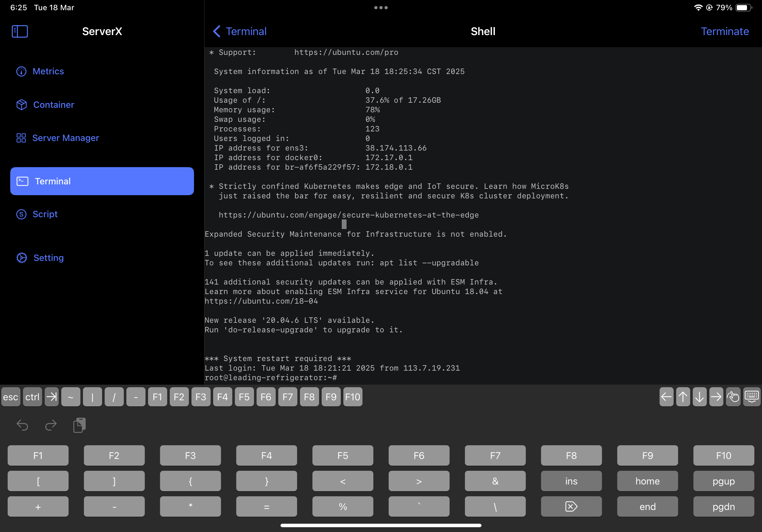Viewport: 762px width, 532px height.
Task: Tap the ubuntu.com/pro support link text
Action: pyautogui.click(x=346, y=52)
